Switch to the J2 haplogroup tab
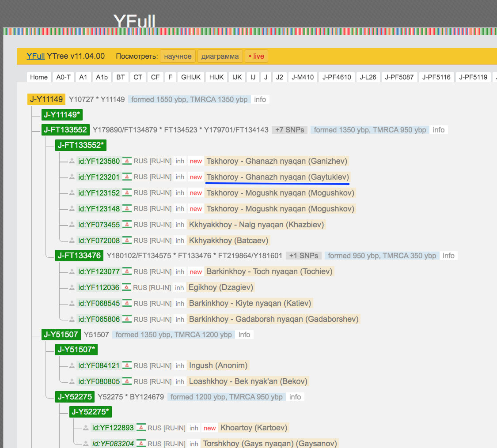Screen dimensions: 497x448 coord(280,77)
